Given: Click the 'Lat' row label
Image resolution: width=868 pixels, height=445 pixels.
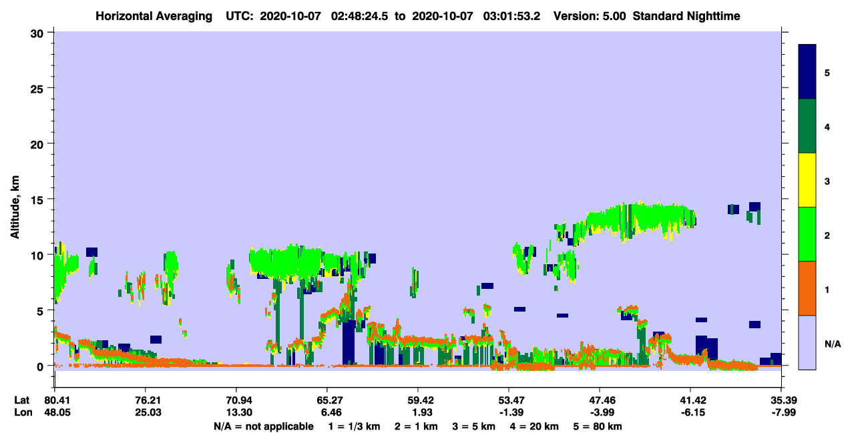Looking at the screenshot, I should pos(21,400).
